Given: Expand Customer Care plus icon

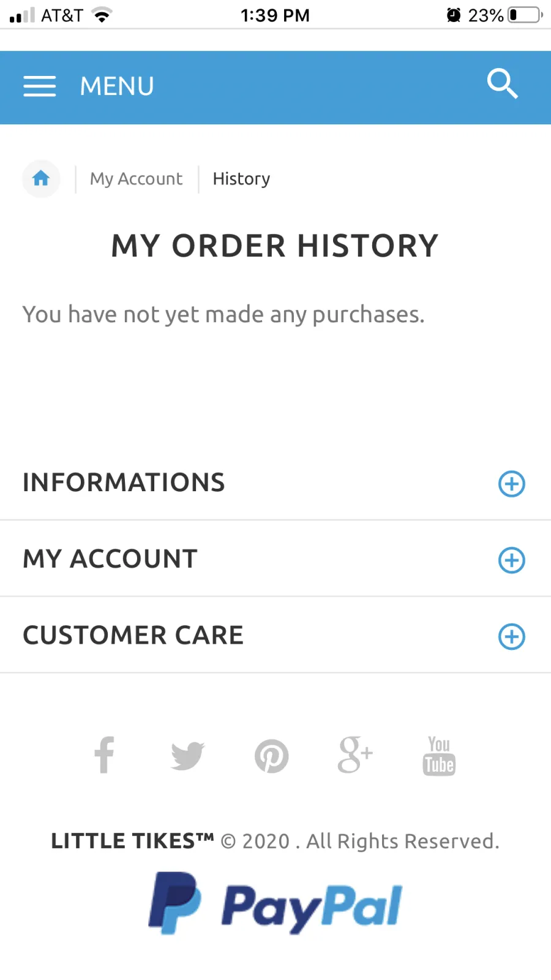Looking at the screenshot, I should [512, 636].
